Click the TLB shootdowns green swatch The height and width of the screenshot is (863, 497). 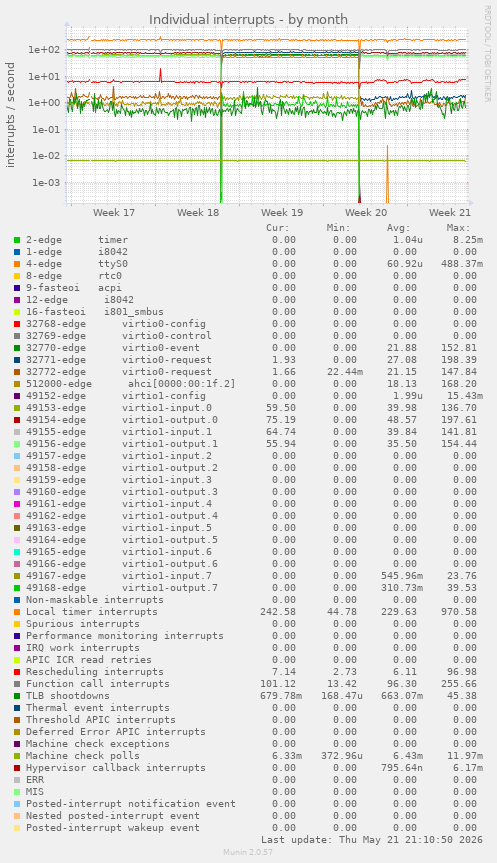[17, 696]
